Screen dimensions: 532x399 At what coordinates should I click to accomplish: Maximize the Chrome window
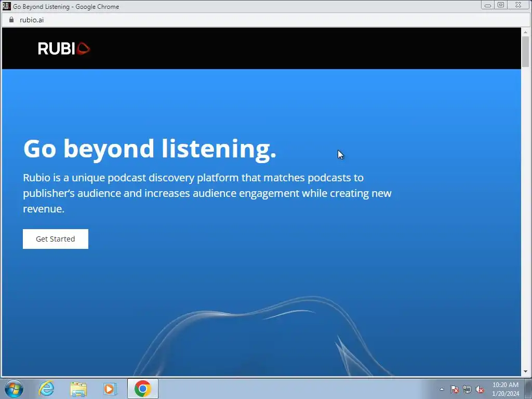click(x=501, y=5)
